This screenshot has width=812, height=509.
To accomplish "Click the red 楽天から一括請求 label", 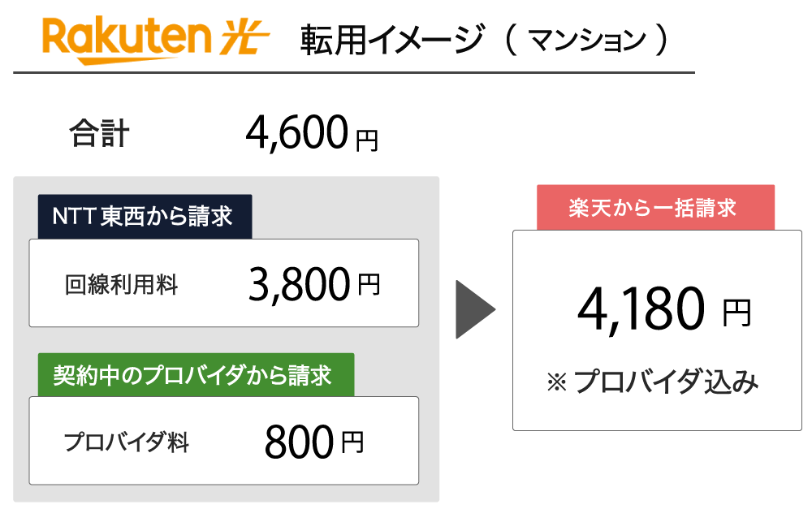I will pyautogui.click(x=655, y=208).
